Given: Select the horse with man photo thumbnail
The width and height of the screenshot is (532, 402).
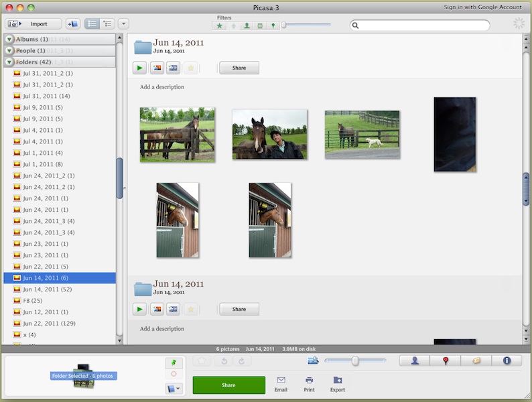Looking at the screenshot, I should 269,134.
